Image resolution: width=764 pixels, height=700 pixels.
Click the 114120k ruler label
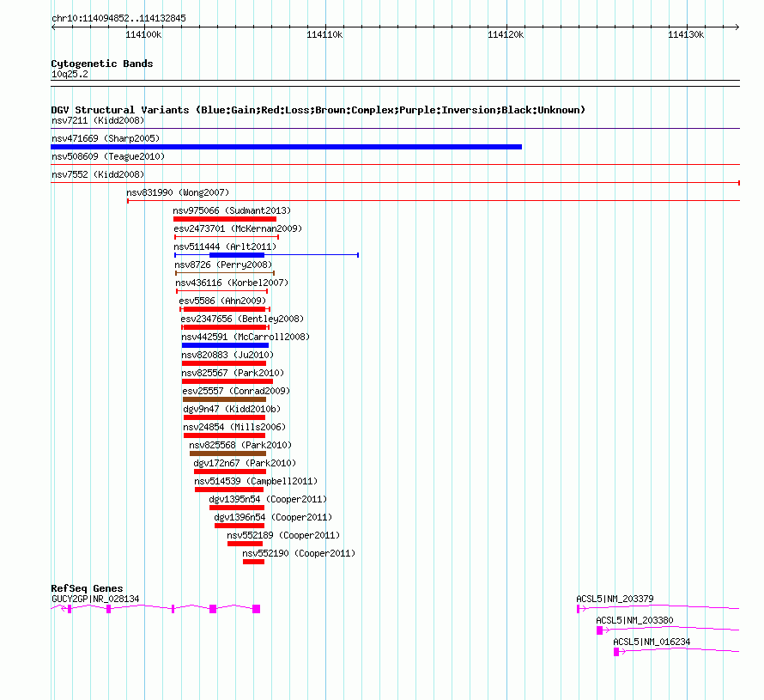[x=506, y=34]
